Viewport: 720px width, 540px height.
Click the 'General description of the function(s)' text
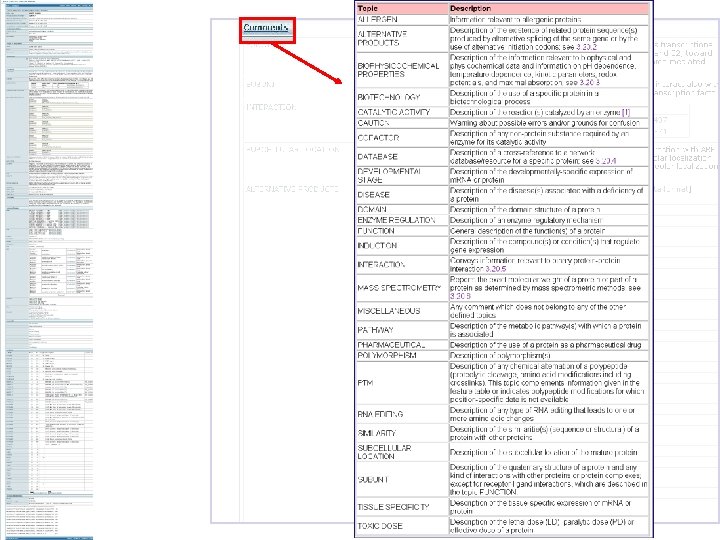[527, 231]
